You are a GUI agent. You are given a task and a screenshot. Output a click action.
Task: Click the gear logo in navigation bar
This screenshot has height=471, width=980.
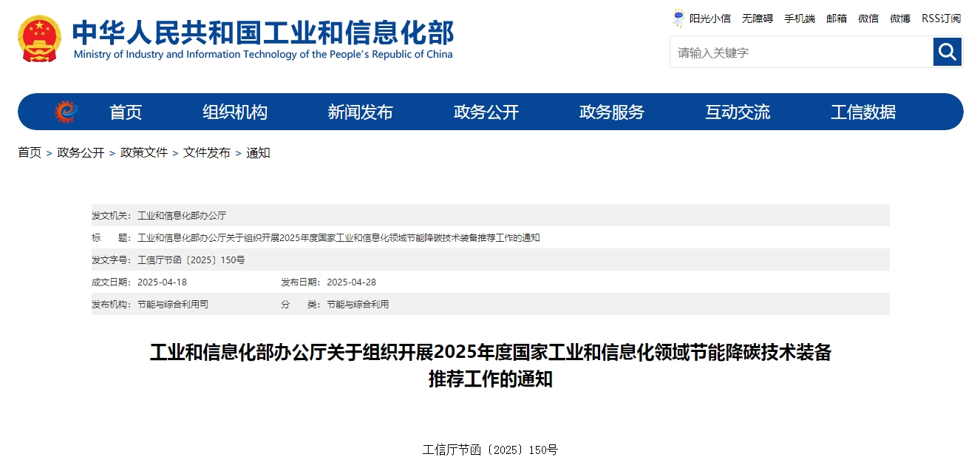click(66, 112)
